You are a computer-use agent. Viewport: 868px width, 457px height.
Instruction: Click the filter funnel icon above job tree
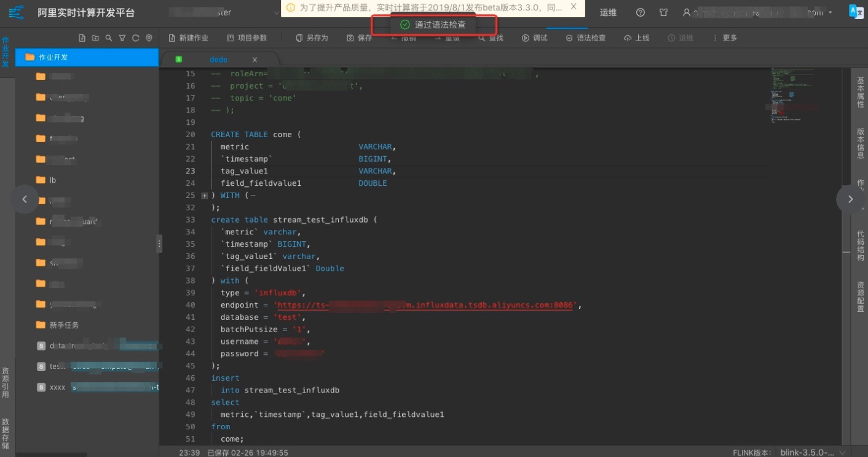[122, 38]
